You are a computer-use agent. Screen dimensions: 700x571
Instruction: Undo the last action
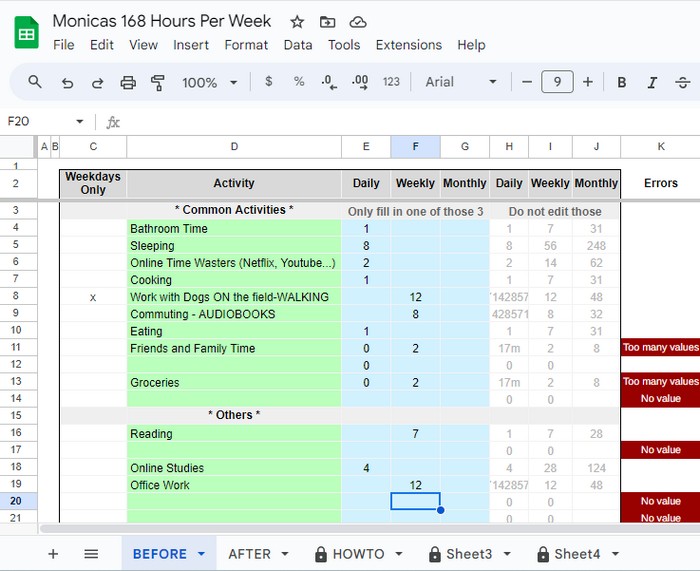67,83
